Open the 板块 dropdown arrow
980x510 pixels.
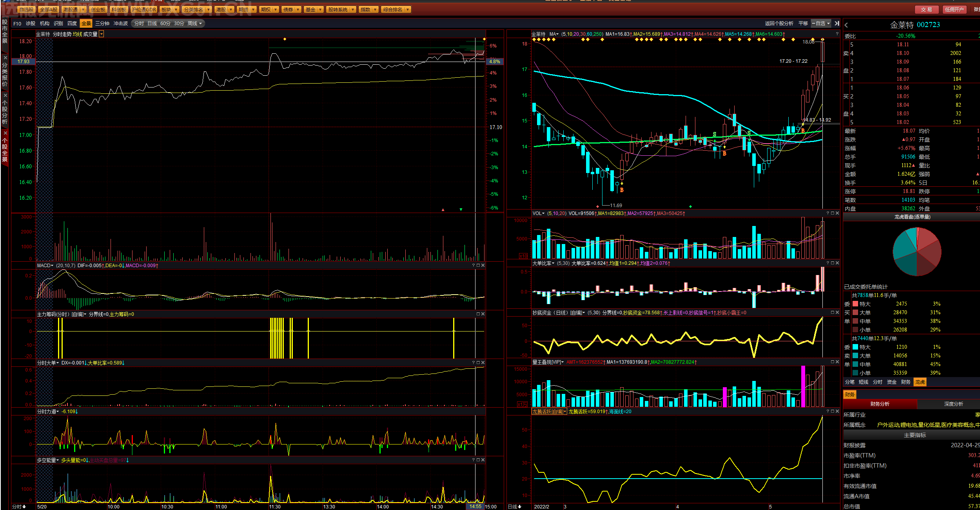176,9
